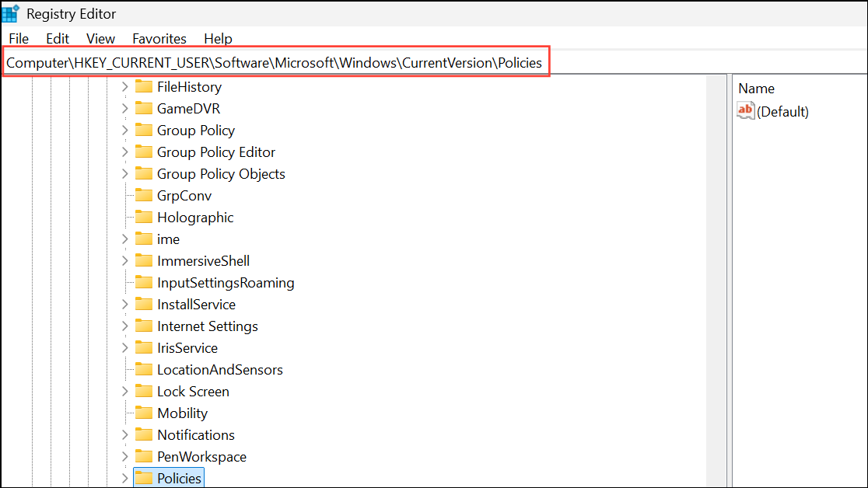Click the Notifications folder icon

pyautogui.click(x=144, y=434)
